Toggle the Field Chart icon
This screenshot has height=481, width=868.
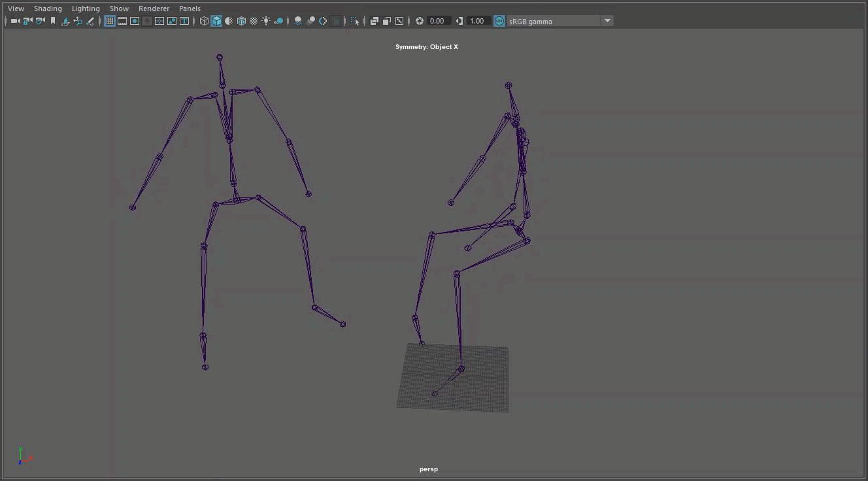click(x=159, y=21)
